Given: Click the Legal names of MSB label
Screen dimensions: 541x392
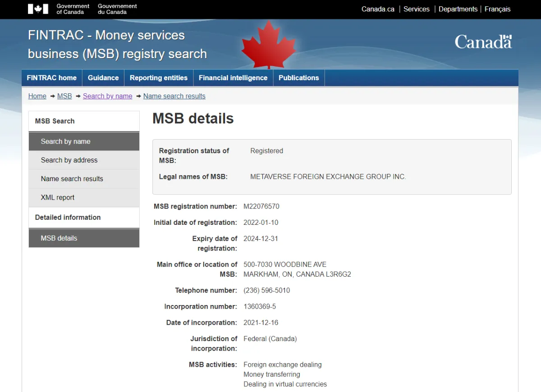Looking at the screenshot, I should 193,177.
